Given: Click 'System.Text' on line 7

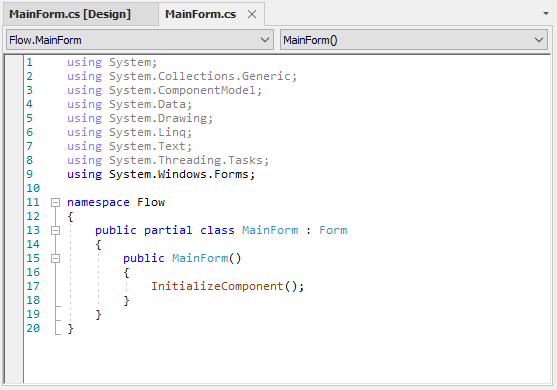Looking at the screenshot, I should click(x=147, y=146).
